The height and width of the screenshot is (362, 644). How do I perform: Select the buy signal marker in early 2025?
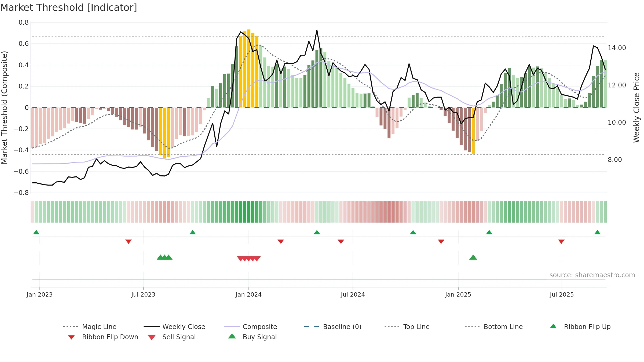click(x=473, y=257)
